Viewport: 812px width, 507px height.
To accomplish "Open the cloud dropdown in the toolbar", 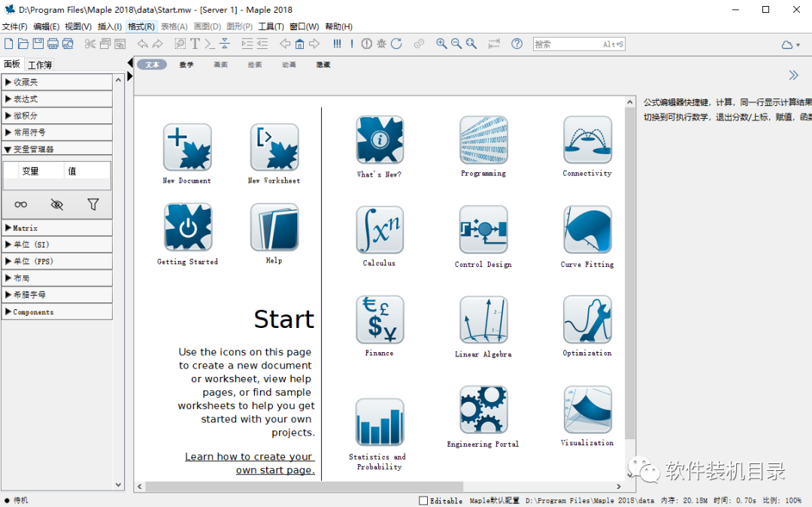I will click(x=791, y=44).
